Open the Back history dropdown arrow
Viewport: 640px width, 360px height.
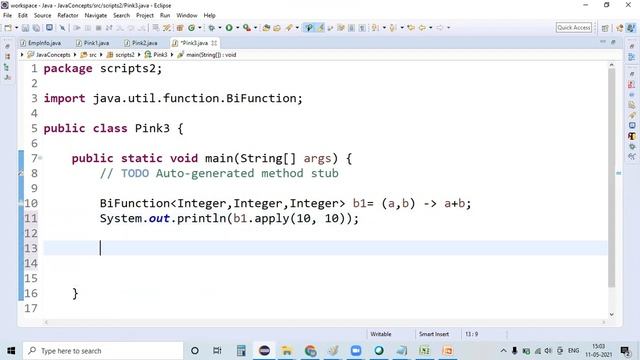click(x=431, y=28)
